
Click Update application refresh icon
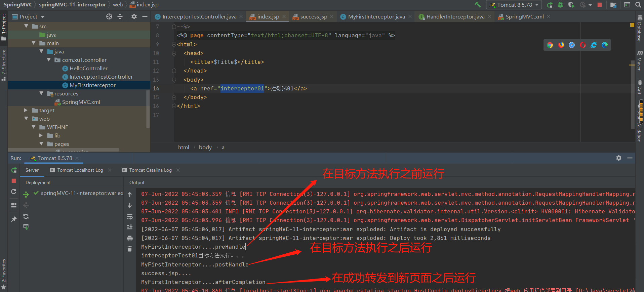pyautogui.click(x=14, y=192)
